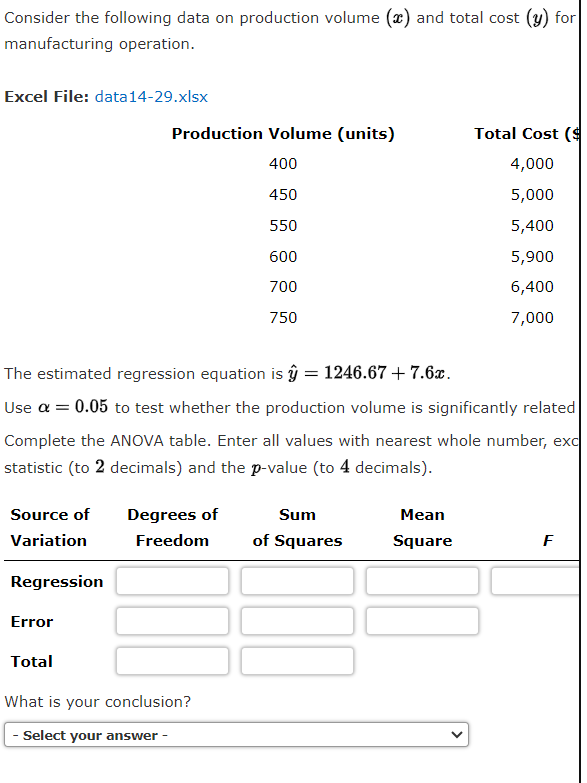Screen dimensions: 587x783
Task: Click the Degrees of Freedom column header
Action: pos(172,527)
